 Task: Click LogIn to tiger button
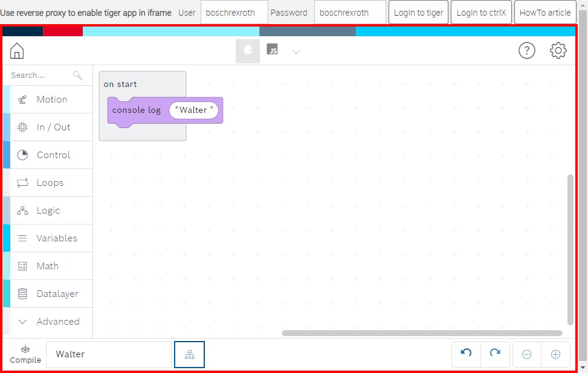419,13
